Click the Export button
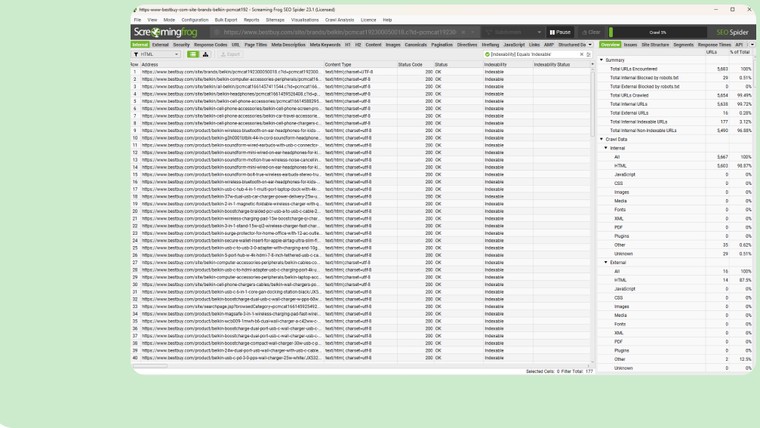Screen dimensions: 760x428 coord(230,54)
